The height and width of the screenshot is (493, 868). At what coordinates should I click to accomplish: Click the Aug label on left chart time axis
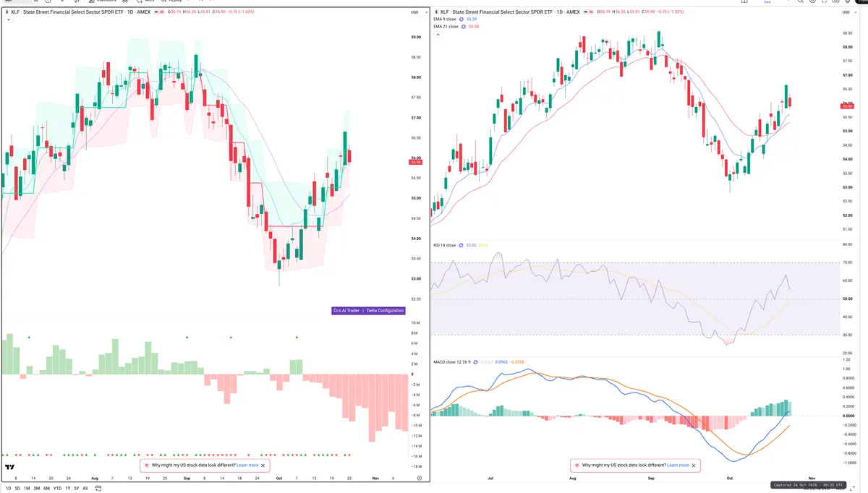pyautogui.click(x=95, y=478)
